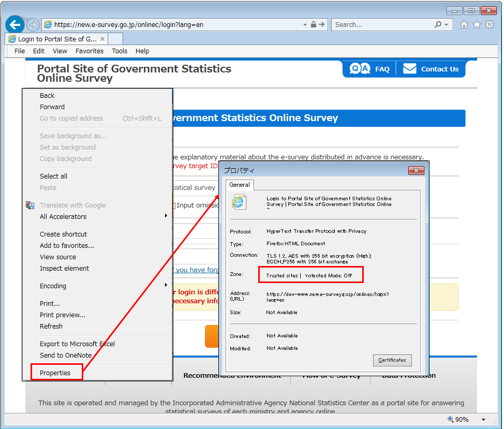Click 'HyperText Transfer Protocol with Privacy' text
504x429 pixels.
pyautogui.click(x=316, y=231)
